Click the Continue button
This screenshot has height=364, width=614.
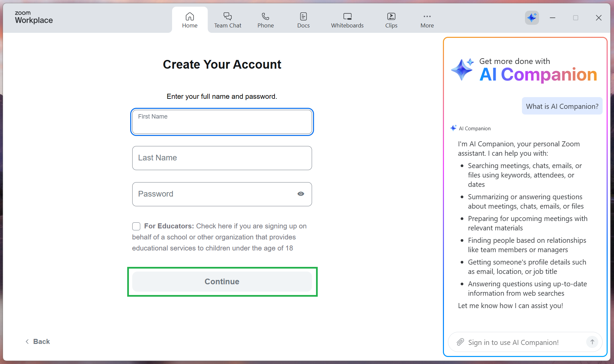(222, 282)
